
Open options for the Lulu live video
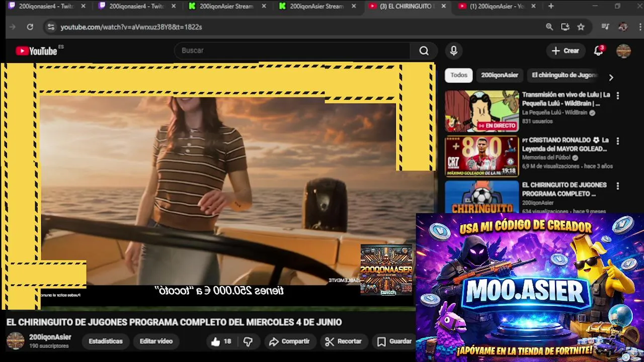click(618, 95)
